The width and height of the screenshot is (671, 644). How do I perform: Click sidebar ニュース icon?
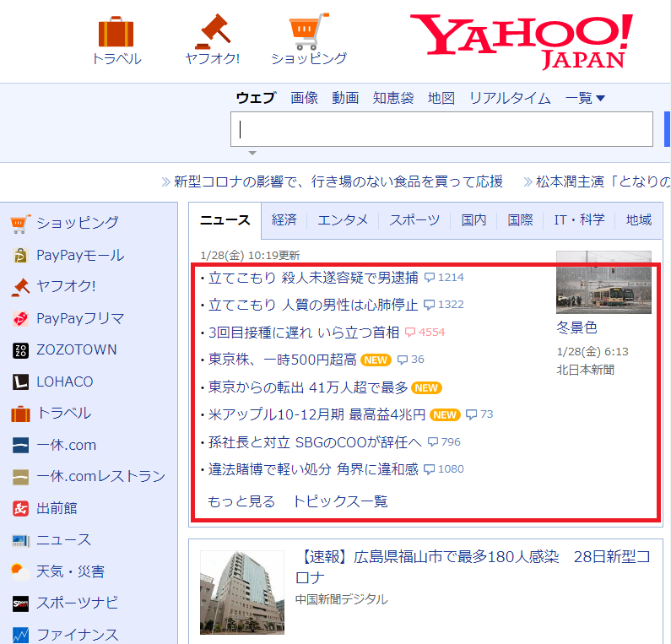[x=20, y=541]
